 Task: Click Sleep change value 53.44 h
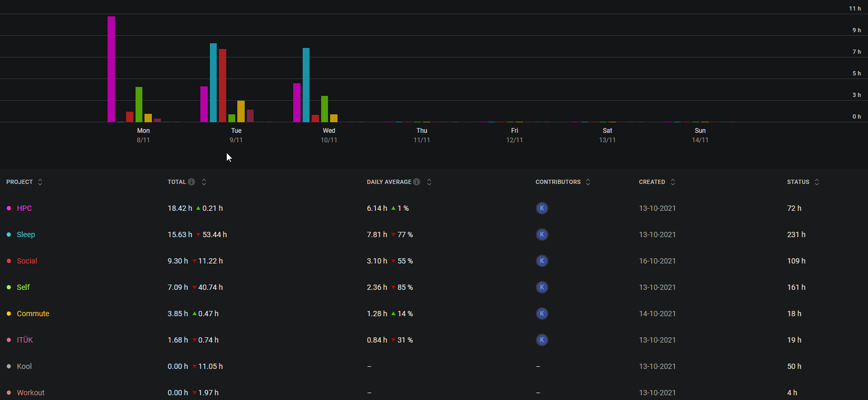[215, 235]
